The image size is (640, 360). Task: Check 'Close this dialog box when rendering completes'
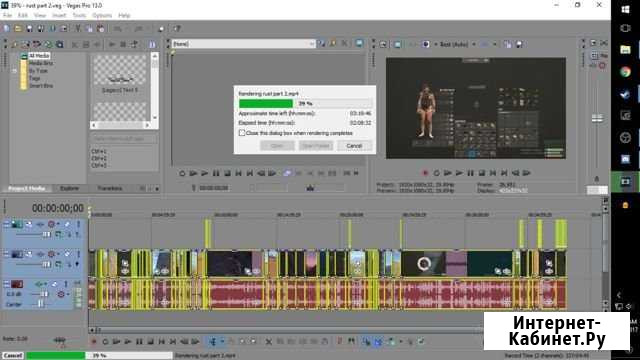[x=242, y=133]
